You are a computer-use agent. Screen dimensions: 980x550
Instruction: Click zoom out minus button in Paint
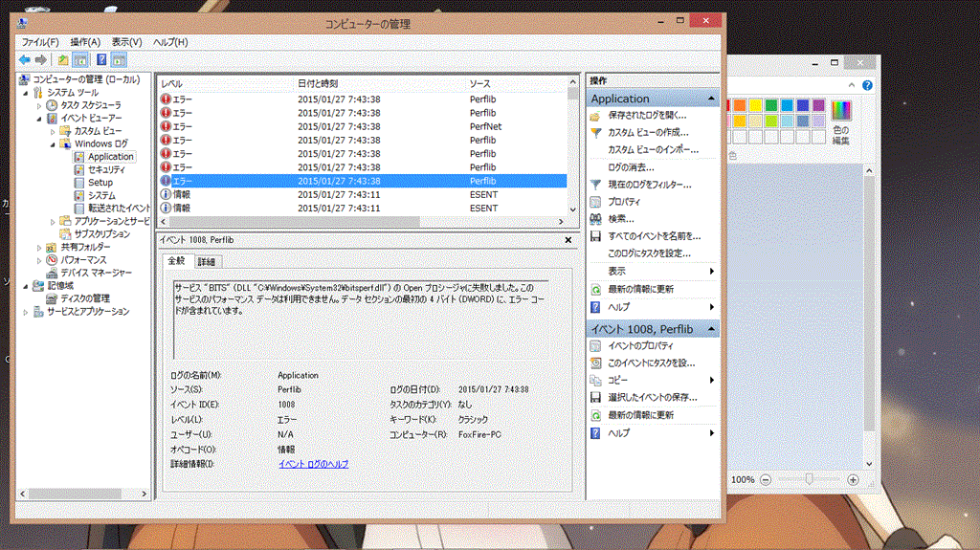[766, 480]
